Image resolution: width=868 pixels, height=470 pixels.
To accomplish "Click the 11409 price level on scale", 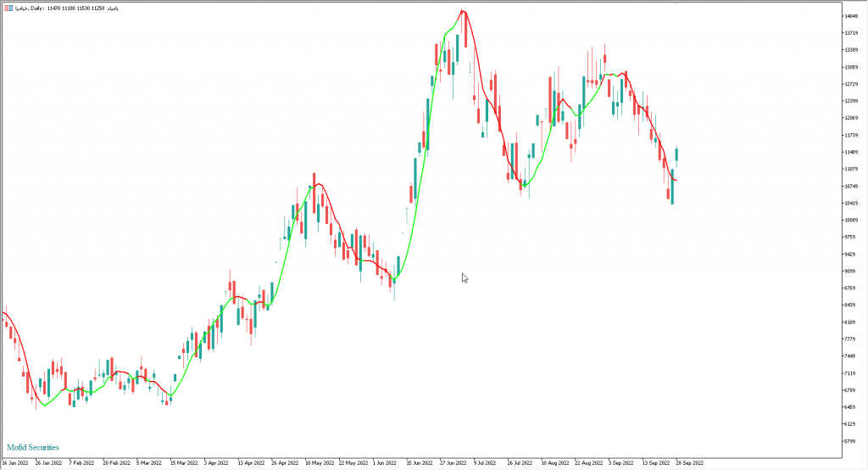I will point(851,152).
